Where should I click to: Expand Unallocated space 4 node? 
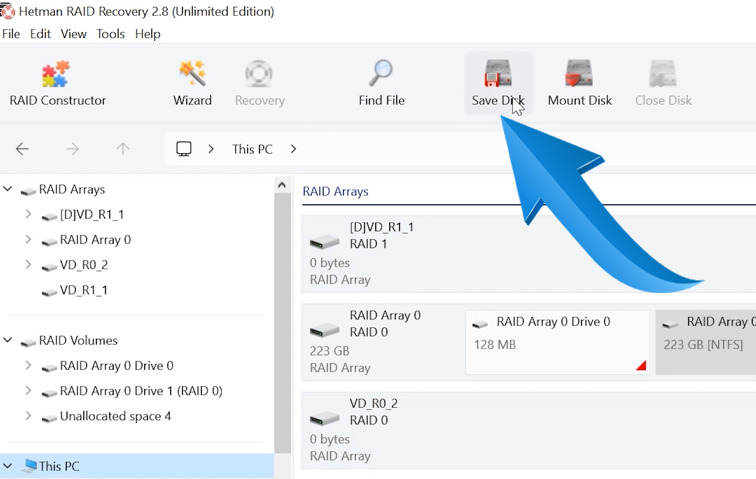pos(28,416)
